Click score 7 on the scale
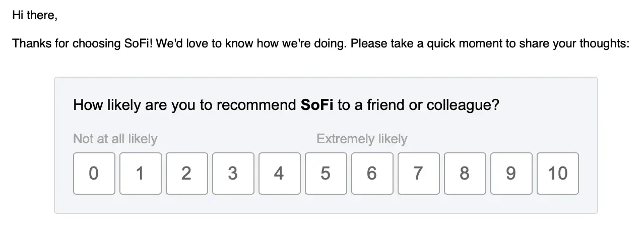Viewport: 644px width, 227px height. pos(418,174)
